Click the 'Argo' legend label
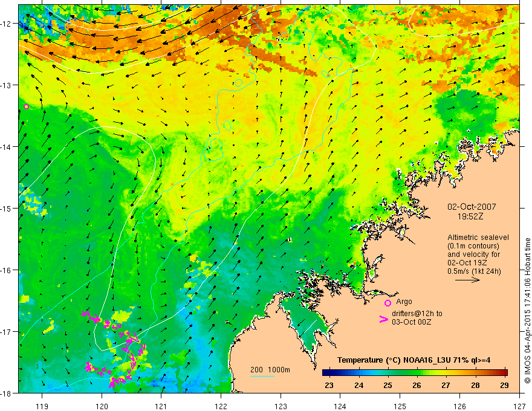 [x=404, y=302]
